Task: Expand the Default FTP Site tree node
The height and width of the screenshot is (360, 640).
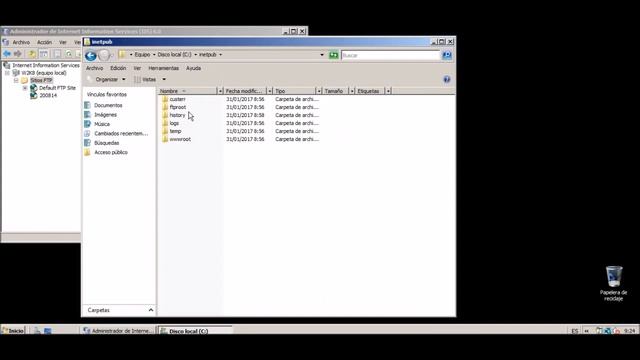Action: pos(25,88)
